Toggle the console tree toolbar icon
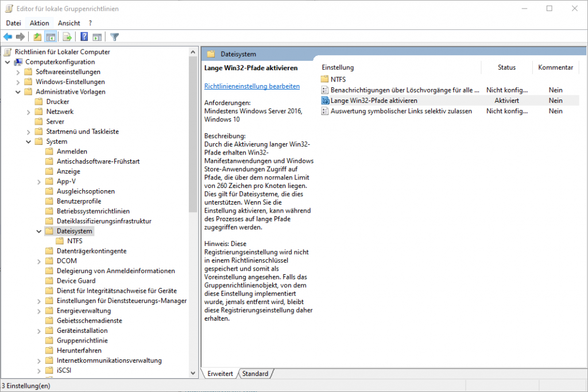588x392 pixels. 51,37
